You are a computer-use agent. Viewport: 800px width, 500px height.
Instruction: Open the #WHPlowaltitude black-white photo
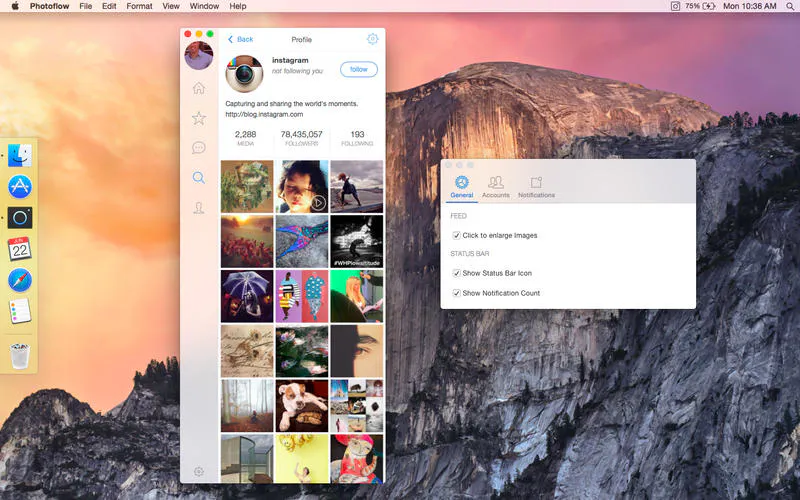pos(357,241)
